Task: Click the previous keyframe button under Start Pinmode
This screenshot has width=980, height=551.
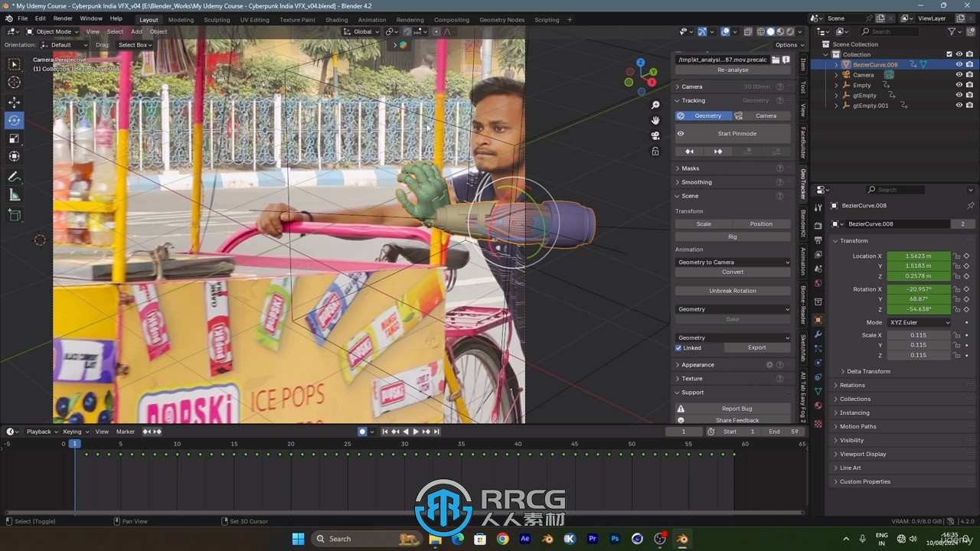Action: coord(689,152)
